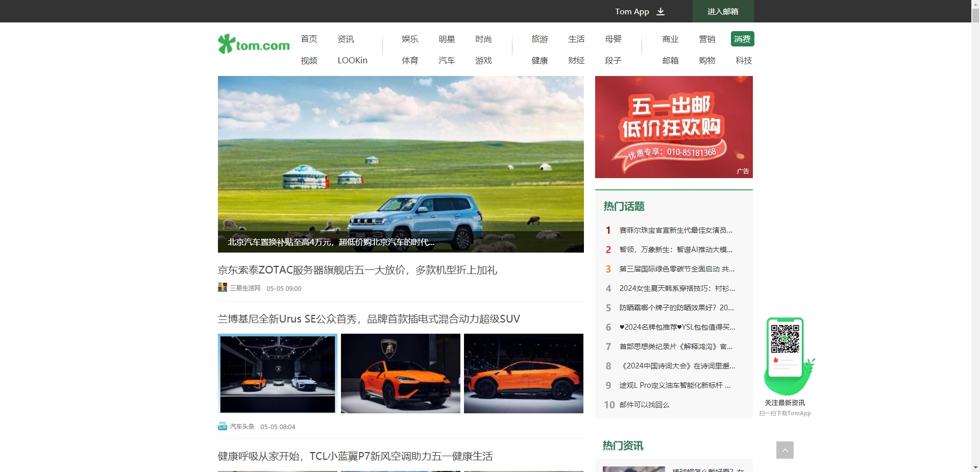
Task: Open the 游戏 section
Action: point(483,60)
